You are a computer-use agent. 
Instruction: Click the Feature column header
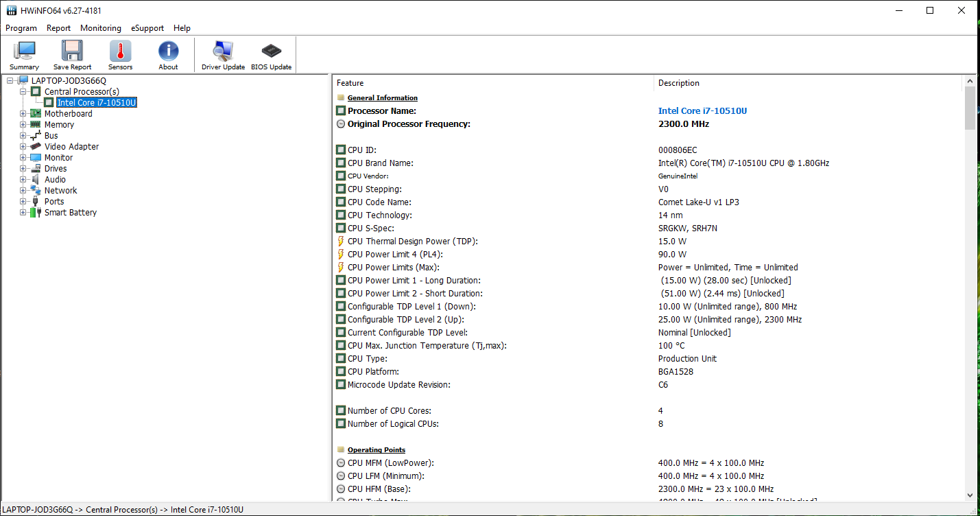350,83
